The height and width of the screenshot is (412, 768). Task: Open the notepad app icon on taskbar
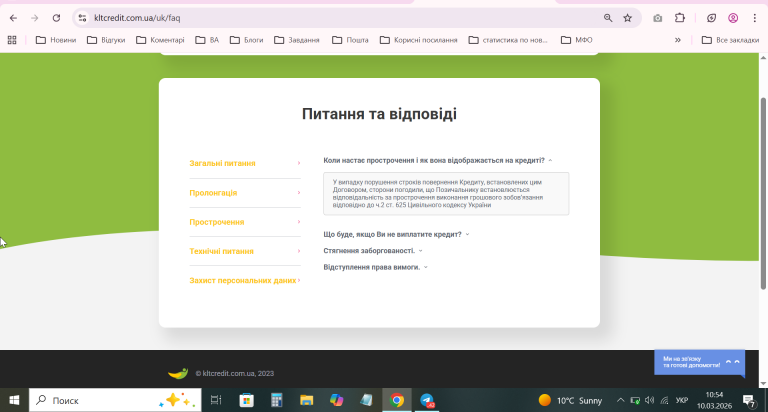(366, 400)
